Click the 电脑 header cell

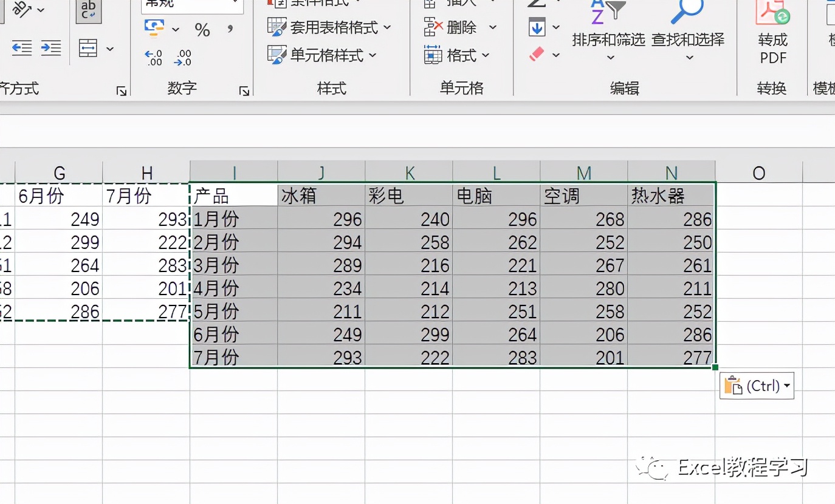(497, 195)
